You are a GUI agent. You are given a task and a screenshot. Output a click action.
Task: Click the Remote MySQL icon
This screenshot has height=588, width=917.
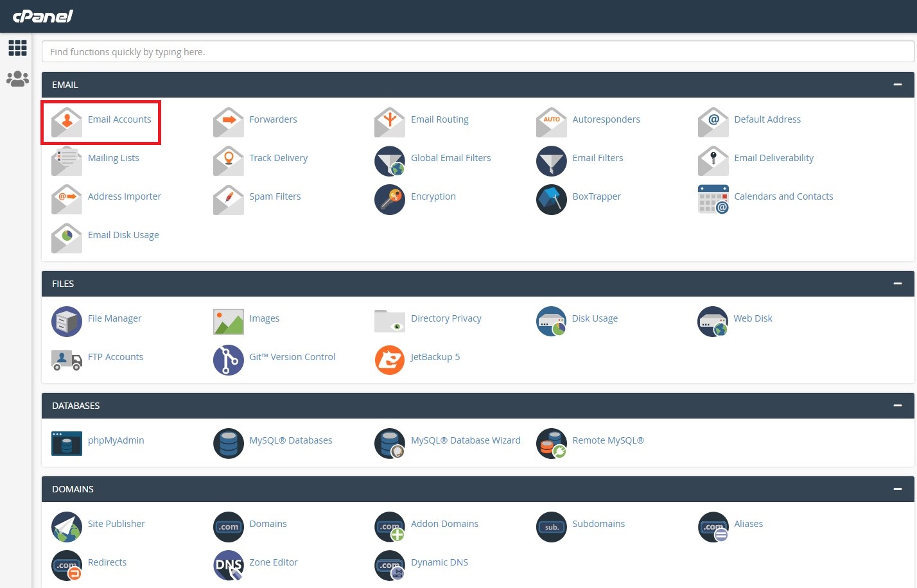[552, 443]
